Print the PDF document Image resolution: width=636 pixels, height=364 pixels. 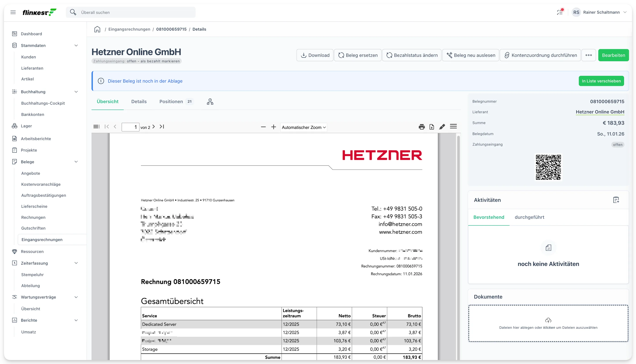coord(422,127)
